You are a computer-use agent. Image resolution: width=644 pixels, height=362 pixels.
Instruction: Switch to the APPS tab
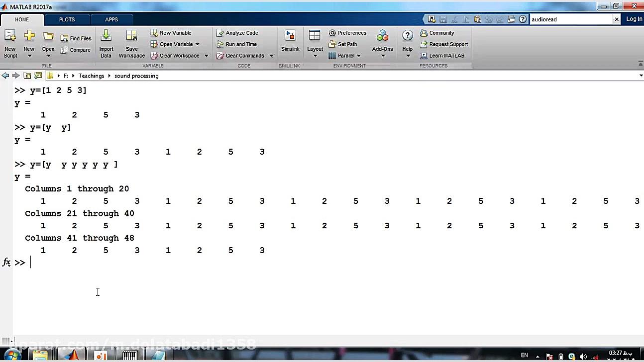click(111, 19)
